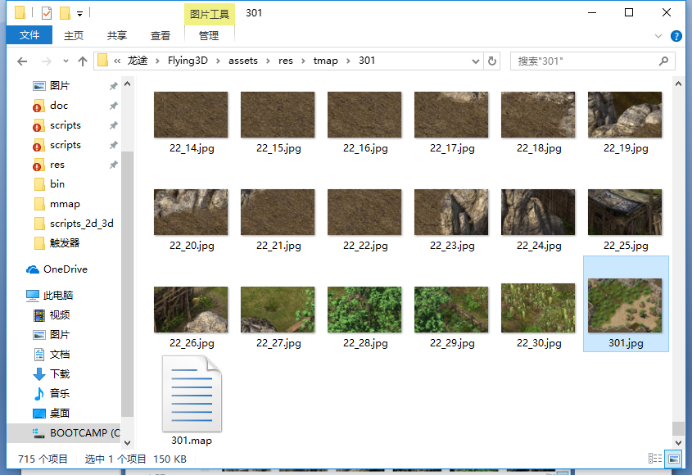Click the file list vertical scrollbar thumb
Viewport: 693px width, 476px height.
(x=678, y=428)
